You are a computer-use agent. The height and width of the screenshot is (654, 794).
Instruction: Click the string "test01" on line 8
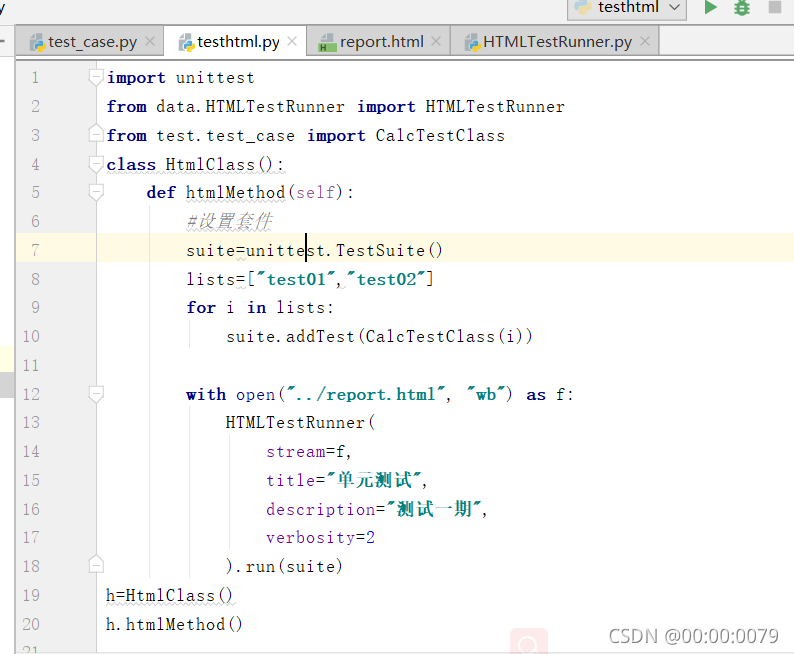click(x=296, y=279)
